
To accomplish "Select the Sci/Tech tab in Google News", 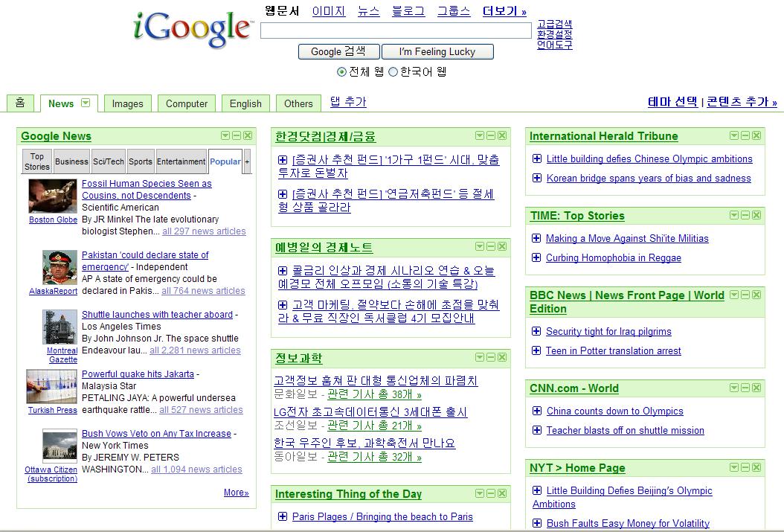I will point(109,161).
